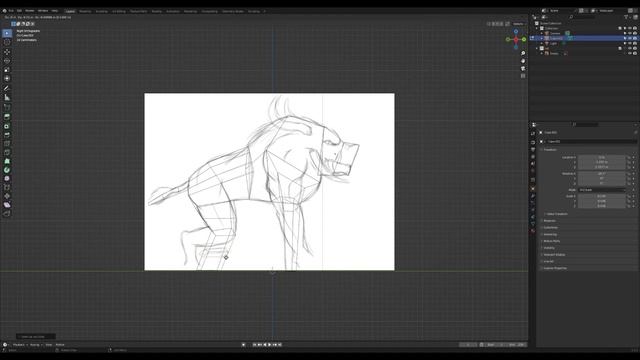The width and height of the screenshot is (640, 360).
Task: Disable Light in renders camera icon
Action: click(x=635, y=43)
